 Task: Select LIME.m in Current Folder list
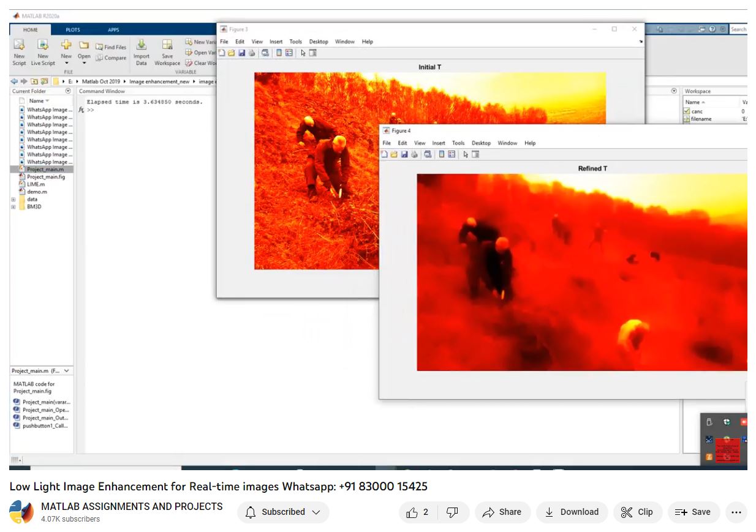point(36,184)
